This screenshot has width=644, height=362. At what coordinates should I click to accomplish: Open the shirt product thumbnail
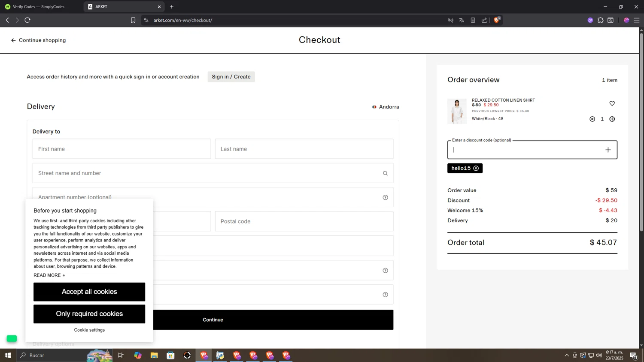tap(457, 111)
